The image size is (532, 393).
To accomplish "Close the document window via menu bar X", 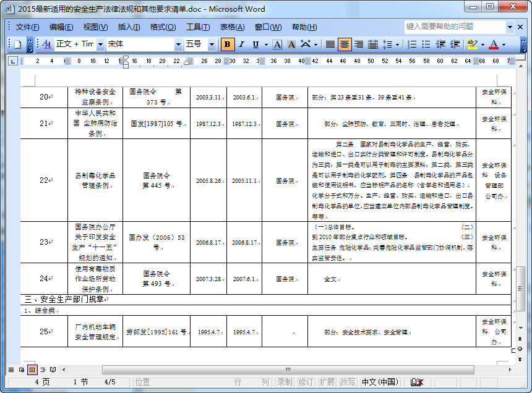I will click(x=520, y=27).
